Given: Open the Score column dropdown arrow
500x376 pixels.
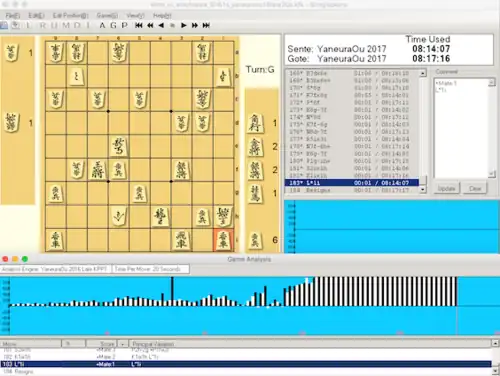Looking at the screenshot, I should [x=122, y=344].
